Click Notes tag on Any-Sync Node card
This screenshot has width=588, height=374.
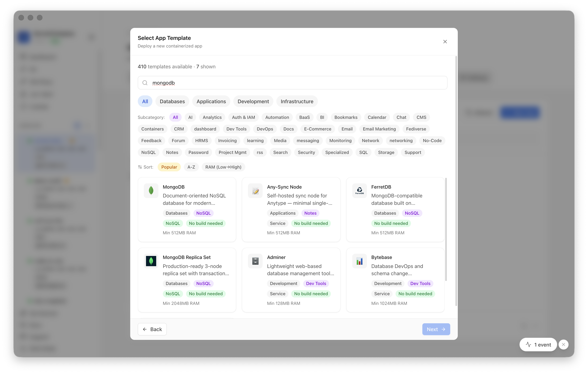[x=310, y=213]
